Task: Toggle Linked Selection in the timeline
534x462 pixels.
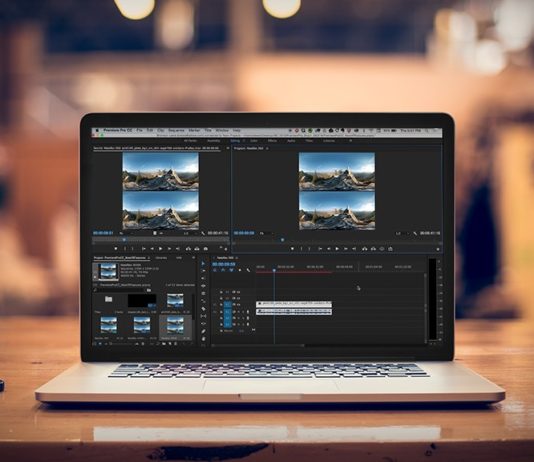Action: point(232,270)
